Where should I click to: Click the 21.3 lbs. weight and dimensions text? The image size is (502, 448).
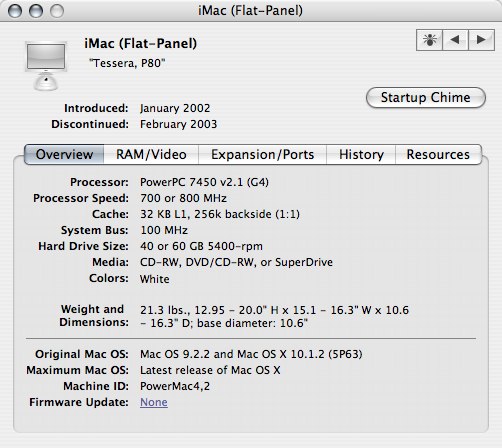click(x=274, y=317)
